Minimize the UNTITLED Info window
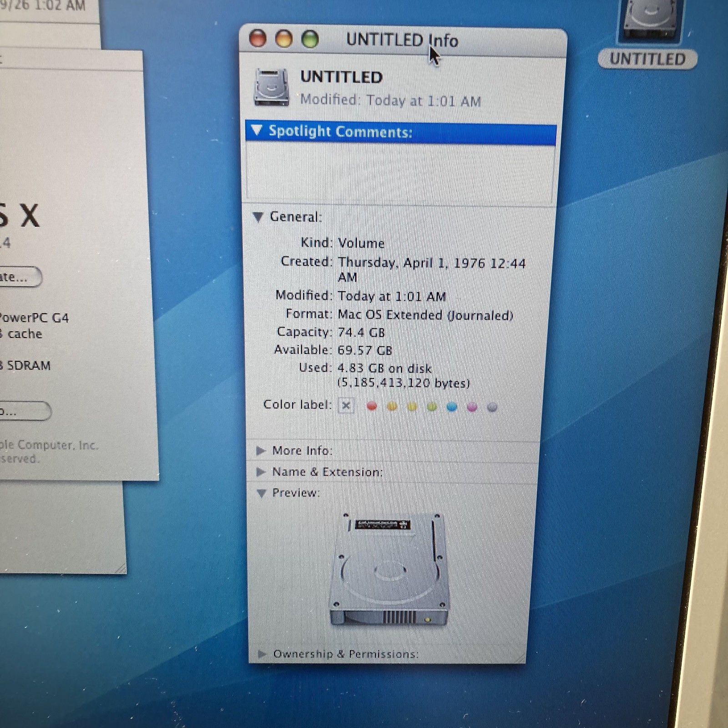This screenshot has height=728, width=728. click(x=284, y=39)
